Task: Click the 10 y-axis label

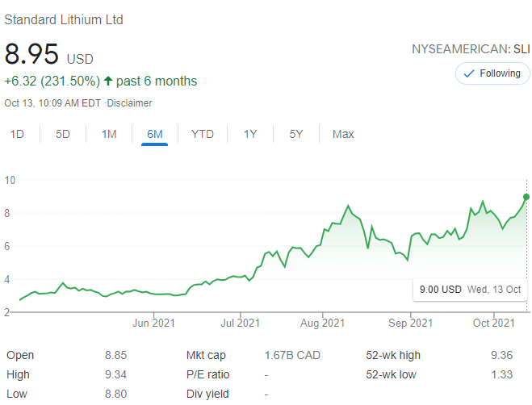Action: [x=10, y=180]
